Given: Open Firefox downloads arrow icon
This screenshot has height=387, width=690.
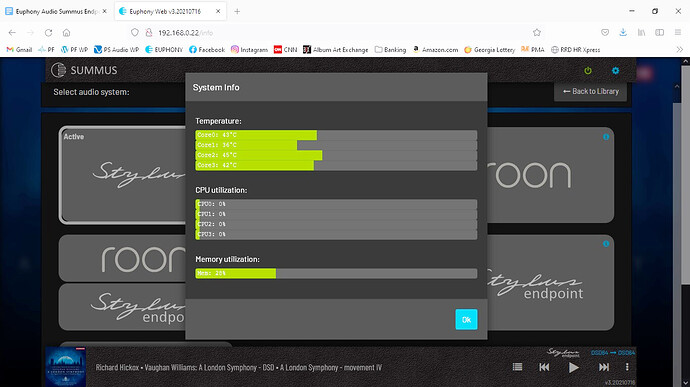Looking at the screenshot, I should [623, 33].
